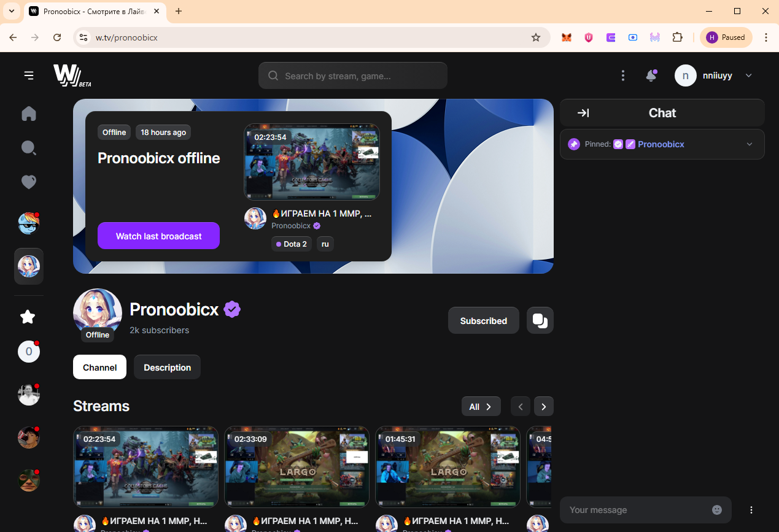Open the header three-dot menu
Image resolution: width=779 pixels, height=532 pixels.
(623, 75)
